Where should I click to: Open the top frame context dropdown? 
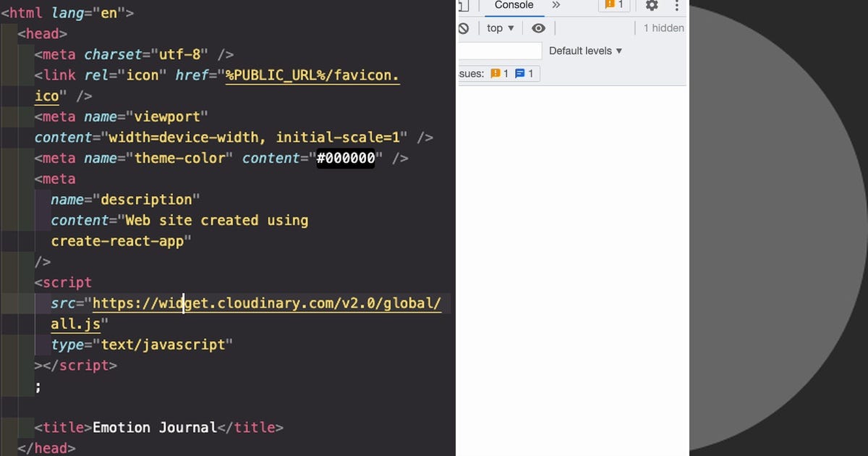click(498, 28)
